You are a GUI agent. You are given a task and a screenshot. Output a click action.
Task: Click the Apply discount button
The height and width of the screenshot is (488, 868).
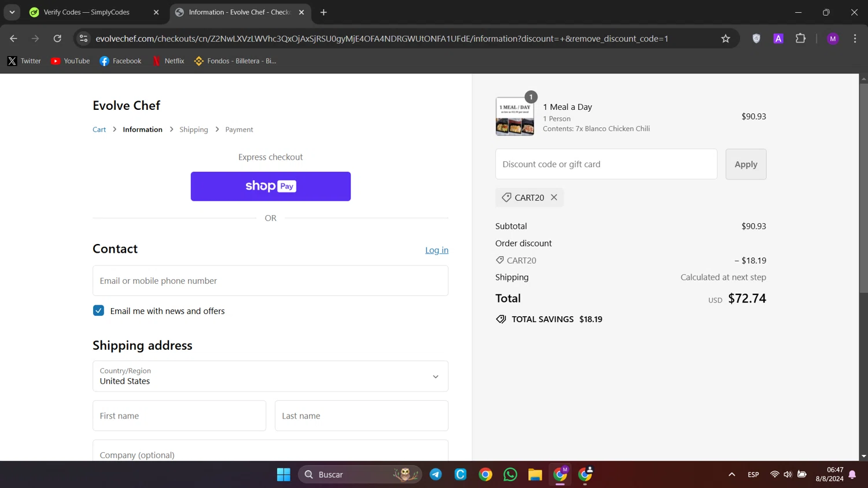pyautogui.click(x=746, y=164)
